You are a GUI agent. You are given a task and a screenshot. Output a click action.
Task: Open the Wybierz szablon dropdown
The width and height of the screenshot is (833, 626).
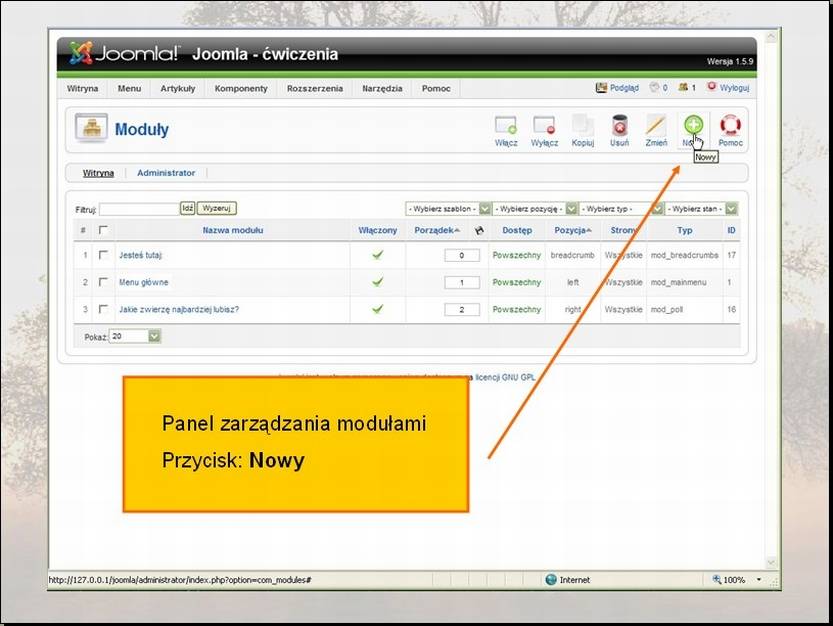[448, 209]
